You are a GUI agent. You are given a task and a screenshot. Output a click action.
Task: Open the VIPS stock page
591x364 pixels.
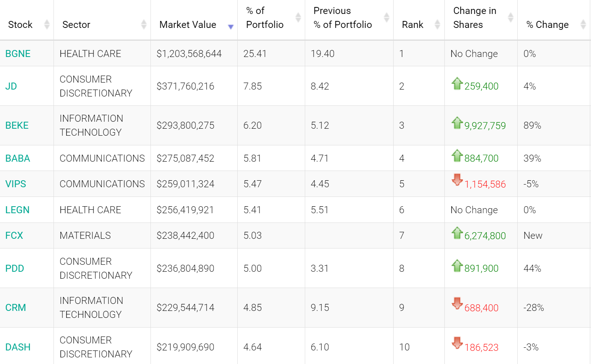(16, 184)
